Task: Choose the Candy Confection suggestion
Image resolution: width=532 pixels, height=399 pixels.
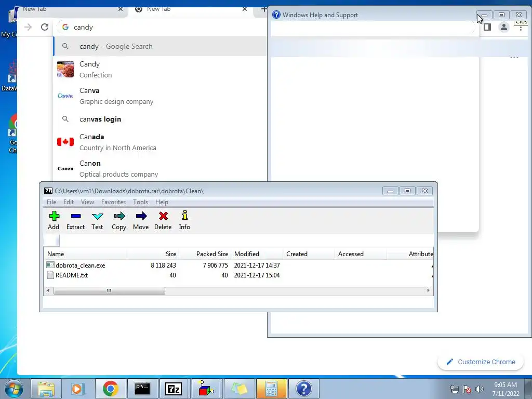Action: [x=160, y=69]
